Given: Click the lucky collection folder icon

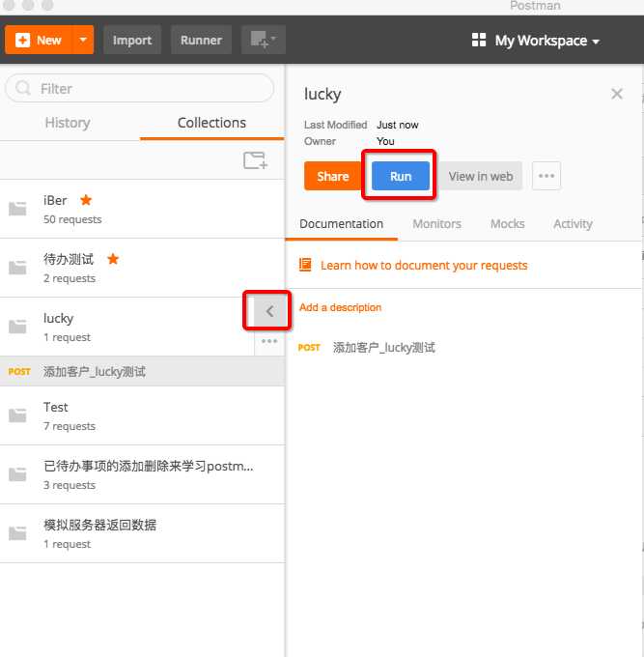Looking at the screenshot, I should point(17,327).
